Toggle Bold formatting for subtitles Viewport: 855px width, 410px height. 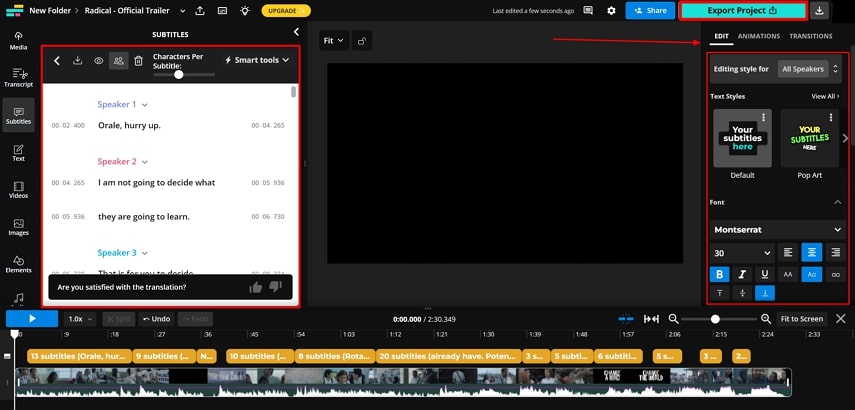coord(719,275)
